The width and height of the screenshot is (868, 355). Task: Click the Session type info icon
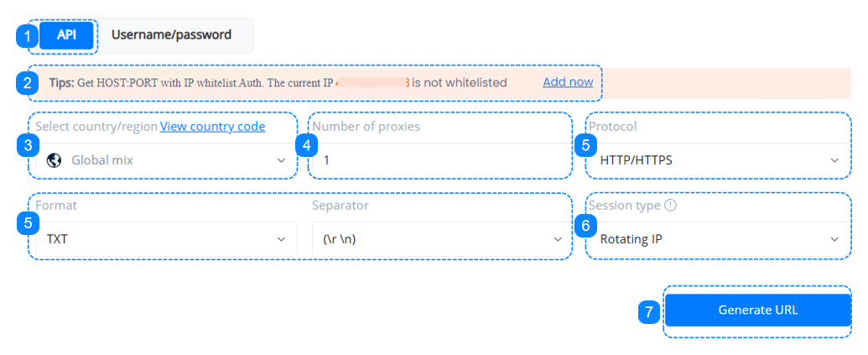point(670,205)
